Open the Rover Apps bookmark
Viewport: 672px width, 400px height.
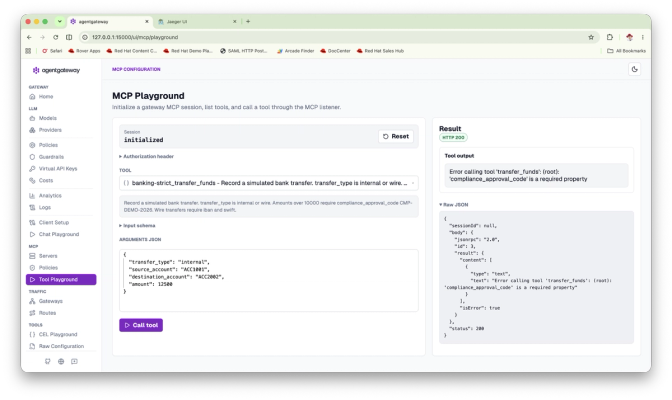[84, 51]
